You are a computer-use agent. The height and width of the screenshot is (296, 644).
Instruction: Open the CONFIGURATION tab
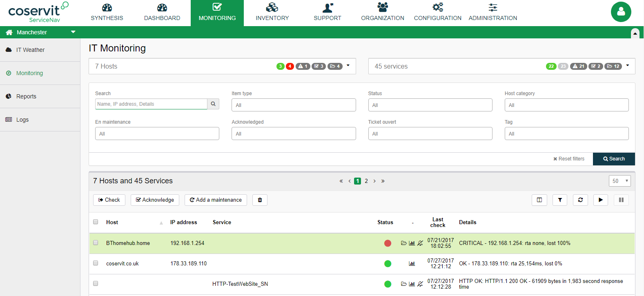(x=438, y=13)
